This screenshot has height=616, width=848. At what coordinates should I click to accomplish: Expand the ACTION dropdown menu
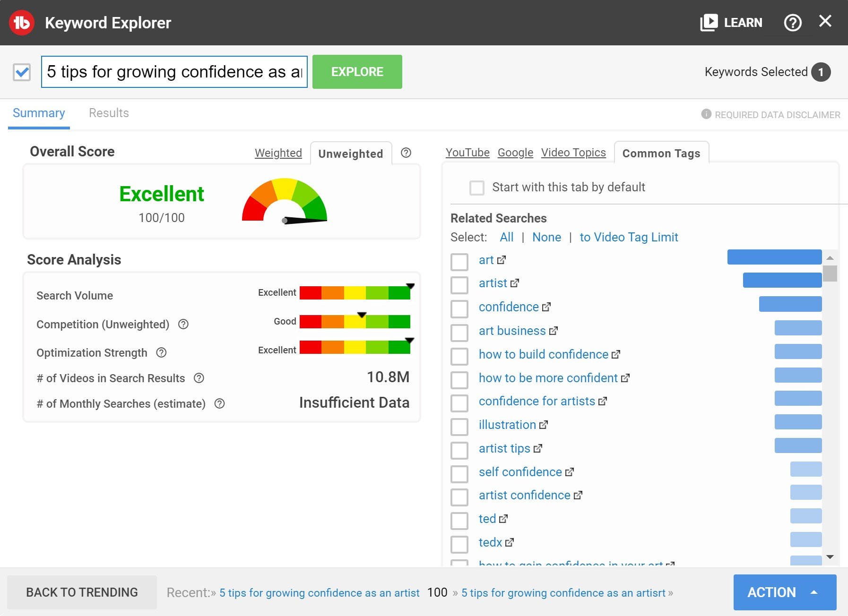784,592
